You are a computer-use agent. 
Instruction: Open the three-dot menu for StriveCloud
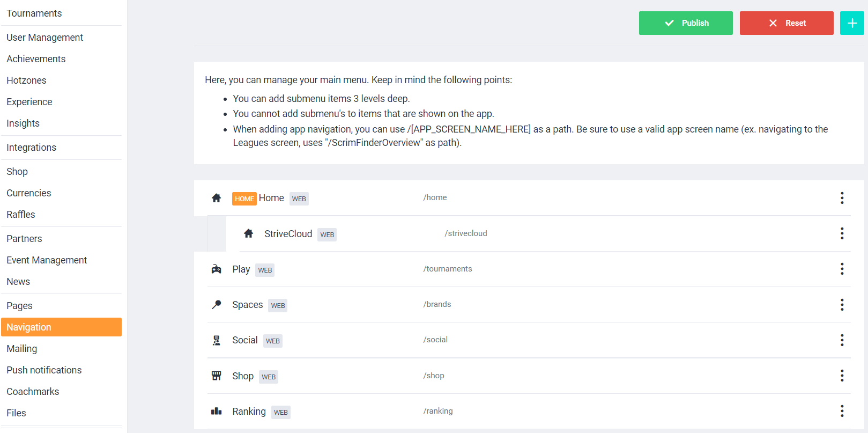pos(842,233)
